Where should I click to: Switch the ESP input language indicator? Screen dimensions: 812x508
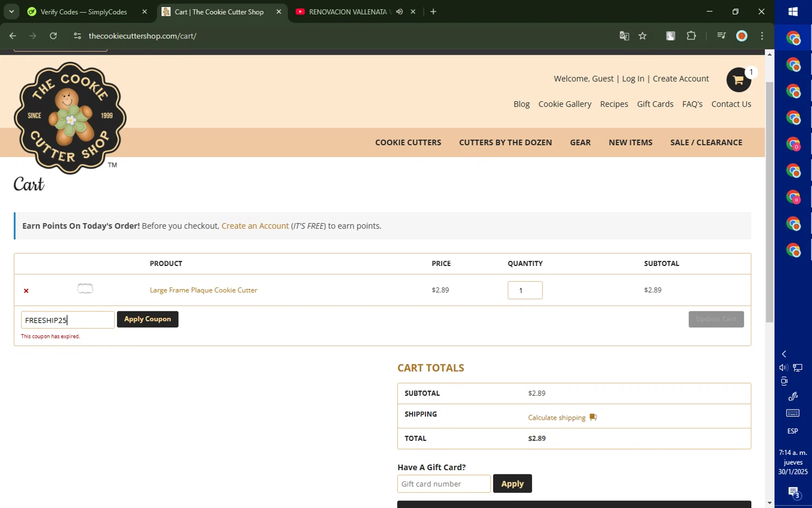793,431
